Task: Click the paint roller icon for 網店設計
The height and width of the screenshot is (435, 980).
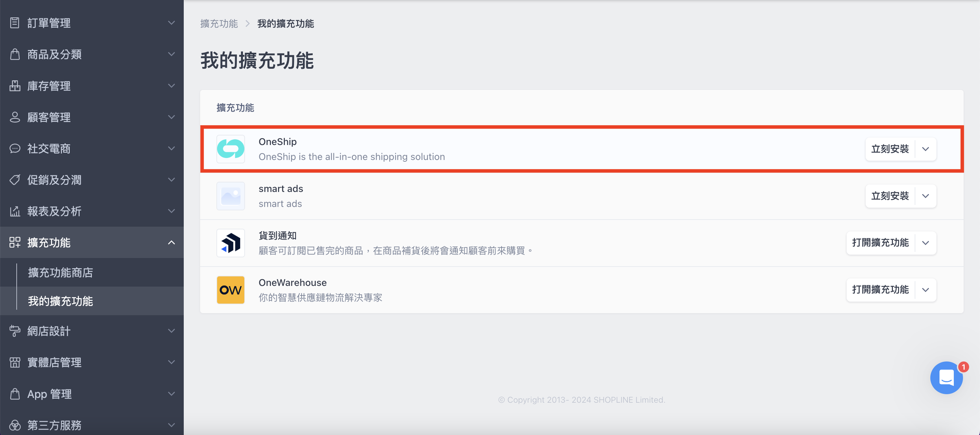Action: point(14,331)
